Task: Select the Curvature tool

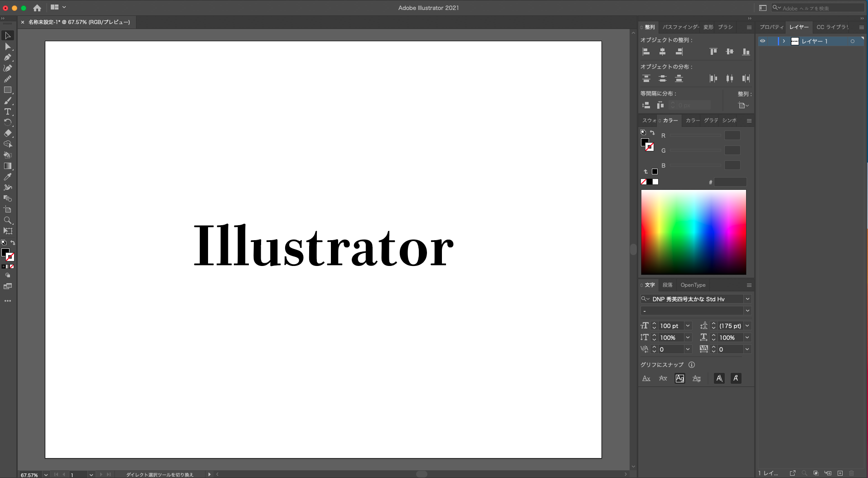Action: pyautogui.click(x=8, y=68)
